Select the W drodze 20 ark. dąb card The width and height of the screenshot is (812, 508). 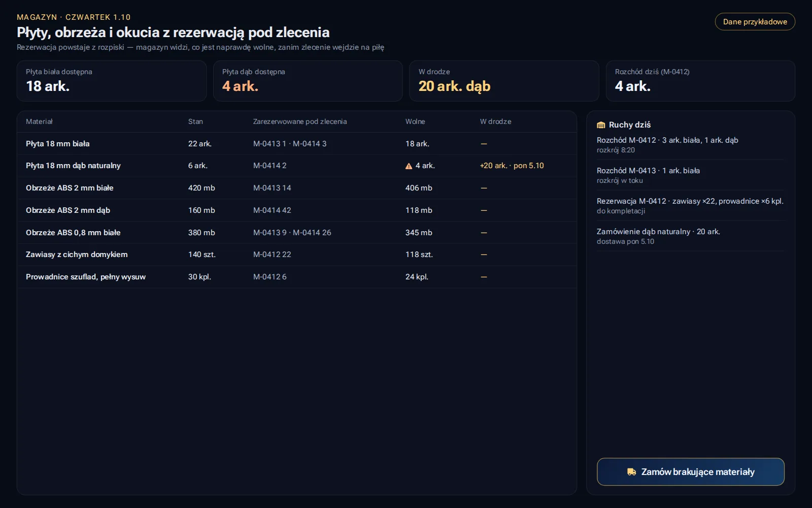point(504,81)
